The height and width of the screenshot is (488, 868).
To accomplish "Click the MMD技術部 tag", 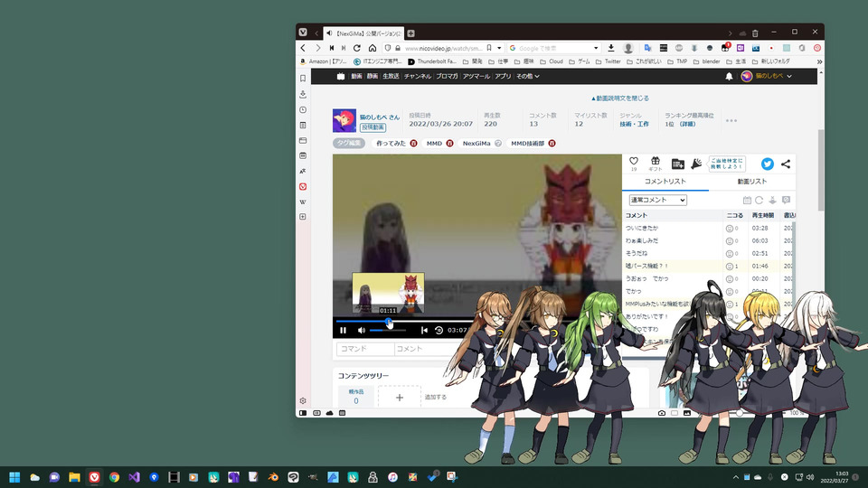I will click(527, 144).
